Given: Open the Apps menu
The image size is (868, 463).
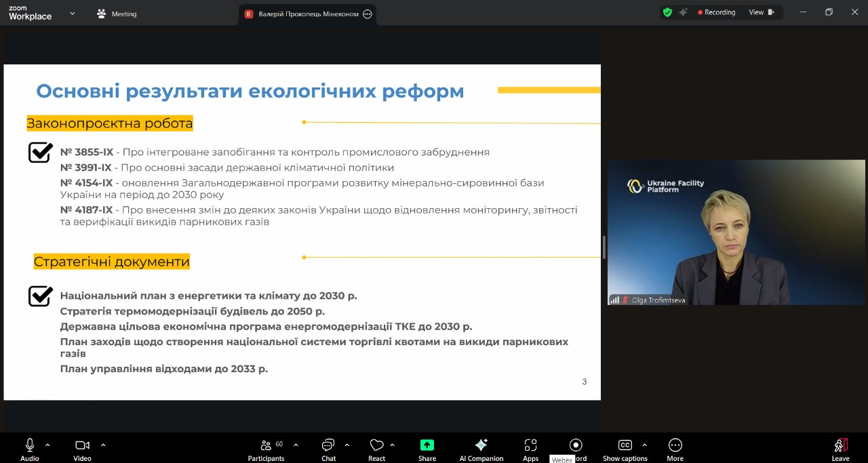Looking at the screenshot, I should [530, 445].
